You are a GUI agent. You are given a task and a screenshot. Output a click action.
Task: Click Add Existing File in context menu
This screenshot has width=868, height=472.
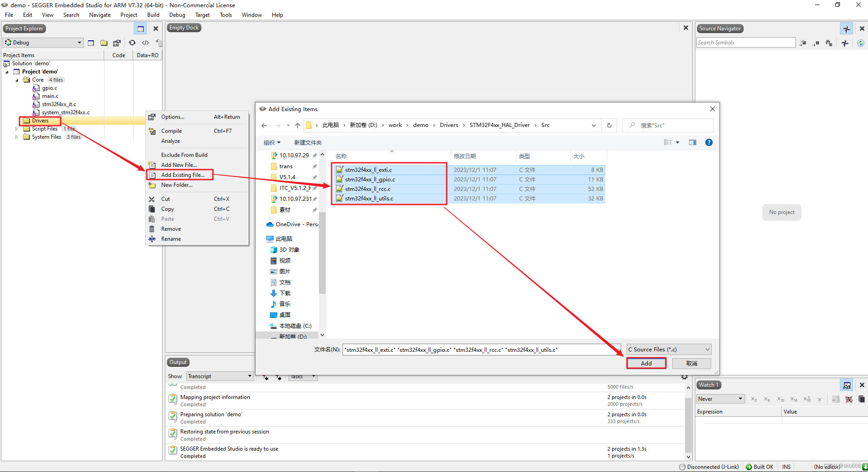pyautogui.click(x=183, y=175)
